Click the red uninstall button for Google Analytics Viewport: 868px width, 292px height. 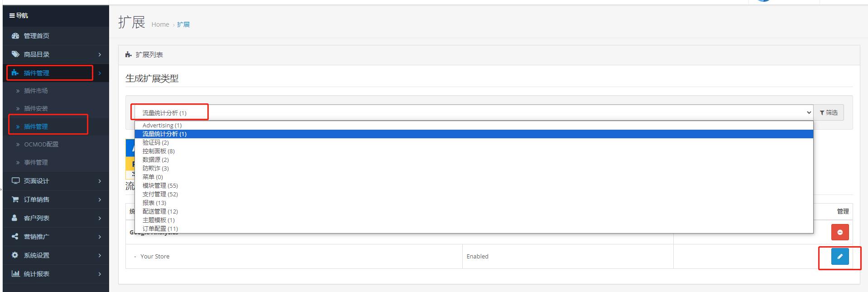click(x=839, y=232)
